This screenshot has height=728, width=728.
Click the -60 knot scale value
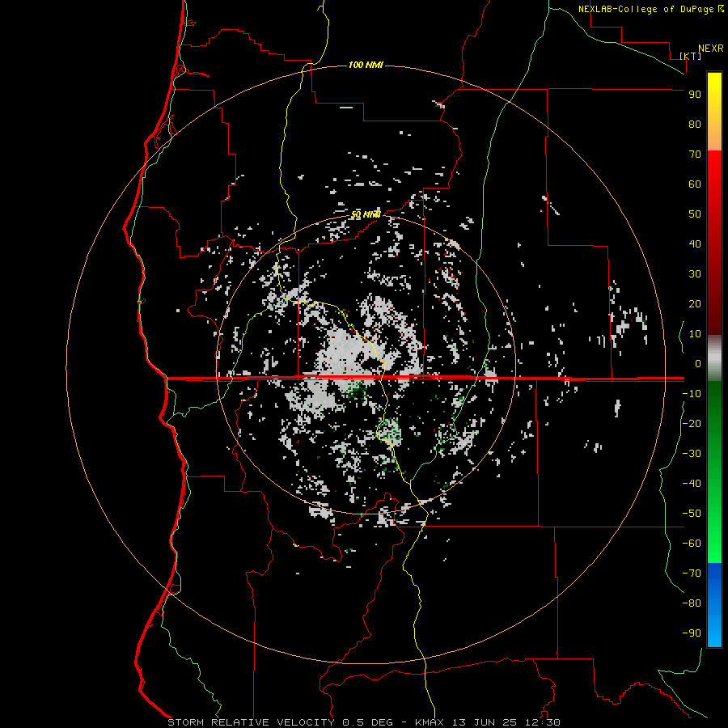[692, 544]
